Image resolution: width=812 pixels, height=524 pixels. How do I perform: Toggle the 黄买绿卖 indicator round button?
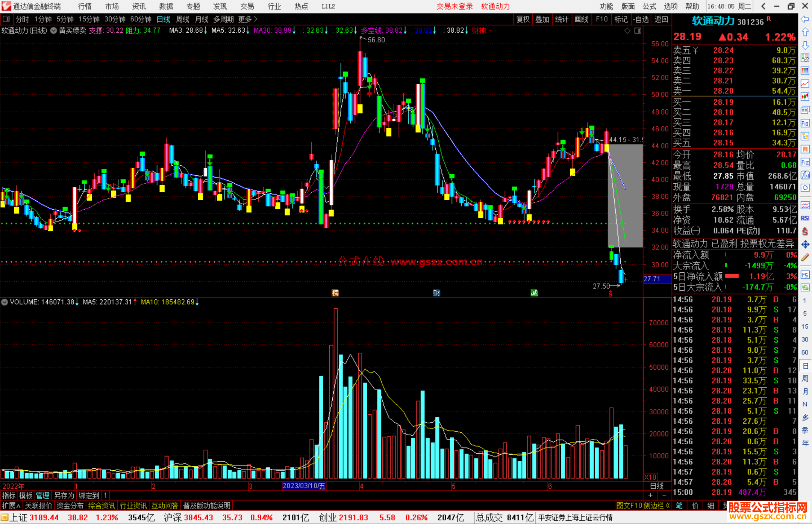[54, 30]
